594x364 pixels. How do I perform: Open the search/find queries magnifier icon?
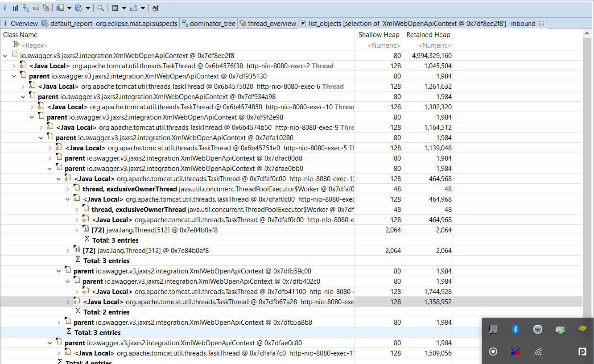100,8
